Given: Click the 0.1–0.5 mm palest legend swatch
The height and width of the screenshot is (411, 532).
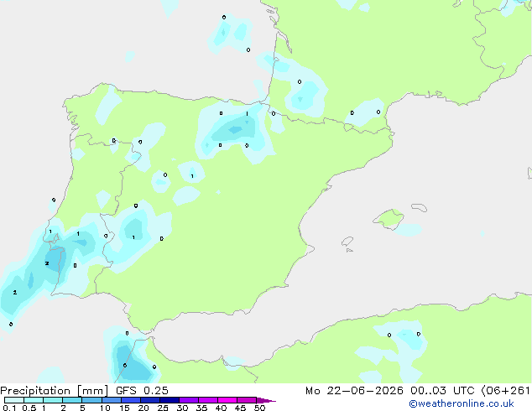Looking at the screenshot, I should coord(14,400).
